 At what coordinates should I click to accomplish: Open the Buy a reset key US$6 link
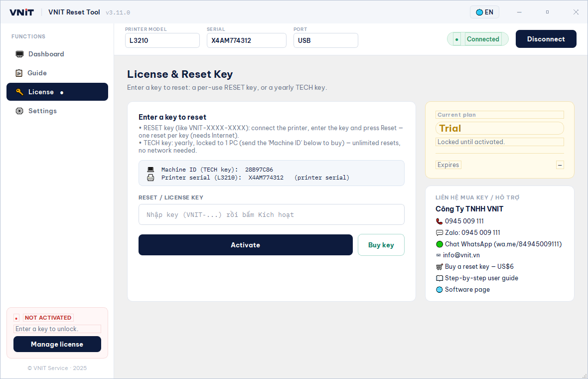[479, 267]
